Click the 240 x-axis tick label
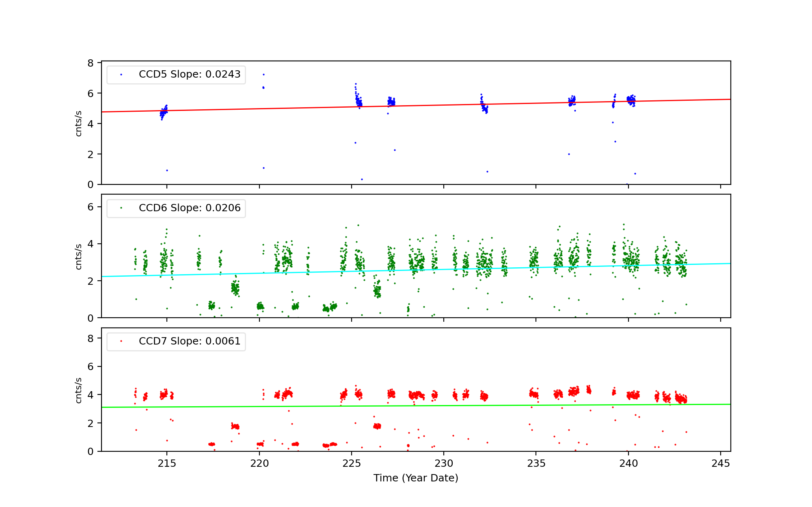 click(628, 464)
